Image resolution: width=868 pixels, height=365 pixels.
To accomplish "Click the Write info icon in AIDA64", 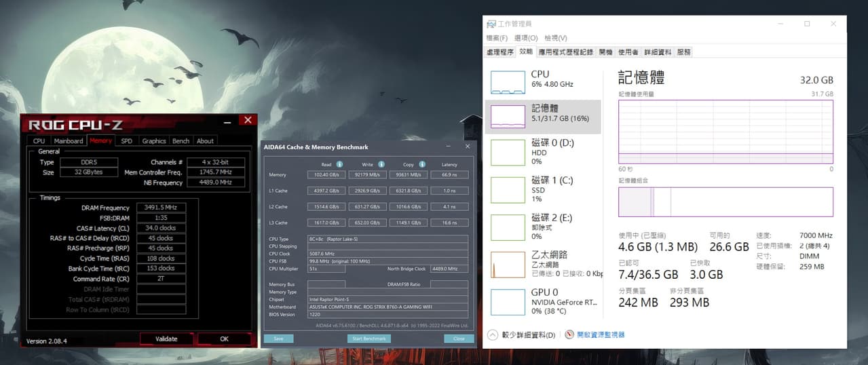I will point(381,164).
